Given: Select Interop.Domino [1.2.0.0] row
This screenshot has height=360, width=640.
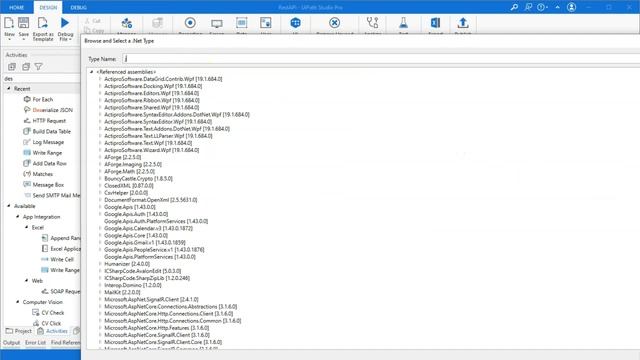Looking at the screenshot, I should pyautogui.click(x=133, y=285).
